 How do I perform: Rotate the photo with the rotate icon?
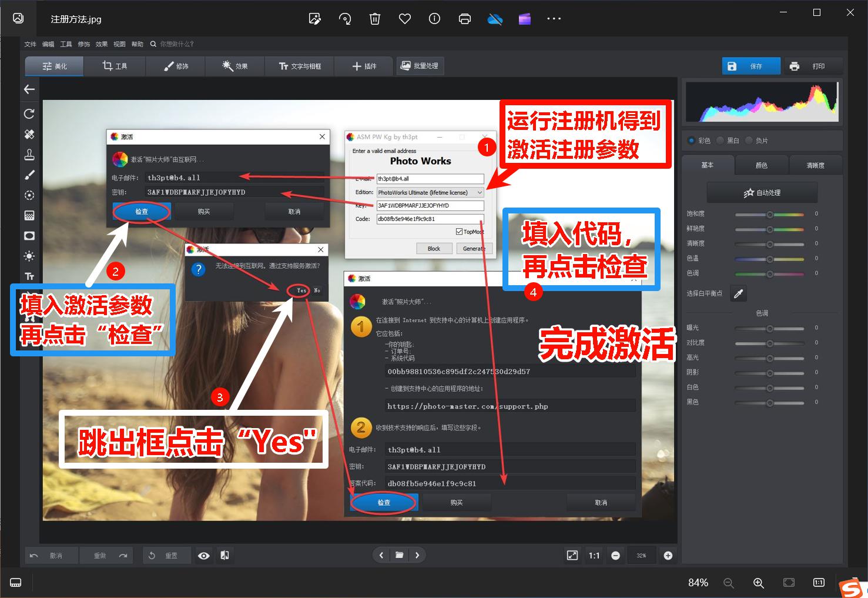345,19
